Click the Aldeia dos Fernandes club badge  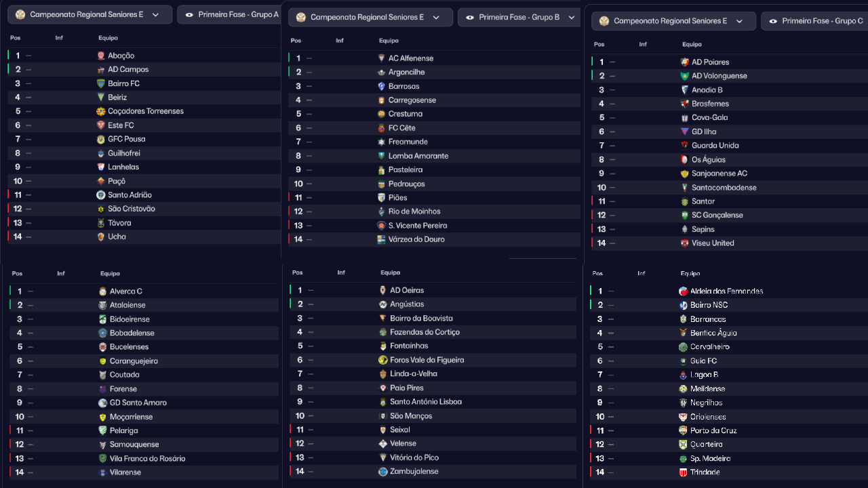684,291
